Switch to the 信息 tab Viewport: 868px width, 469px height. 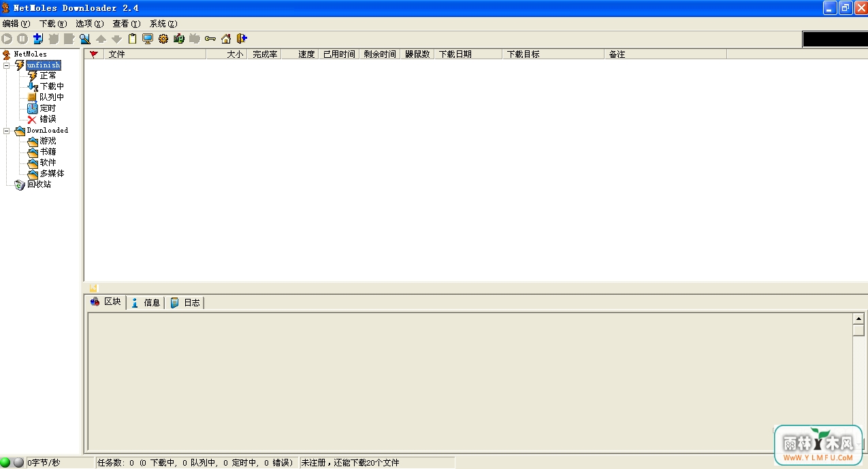point(146,302)
